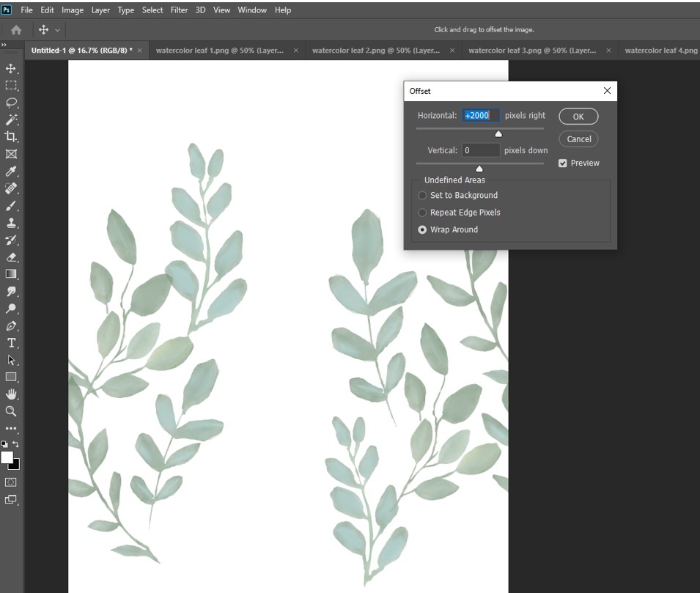Open the Filter menu
The width and height of the screenshot is (700, 593).
coord(179,10)
